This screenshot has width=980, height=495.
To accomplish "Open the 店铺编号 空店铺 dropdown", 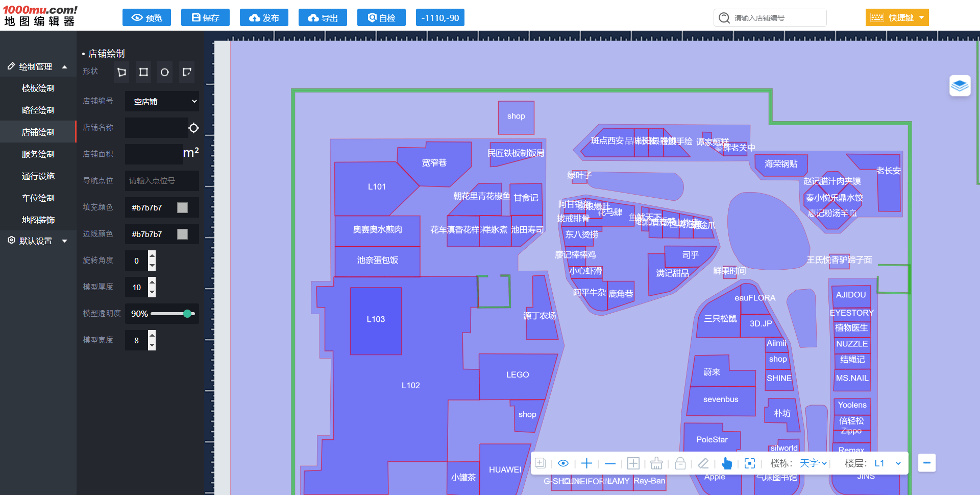I will pos(162,101).
